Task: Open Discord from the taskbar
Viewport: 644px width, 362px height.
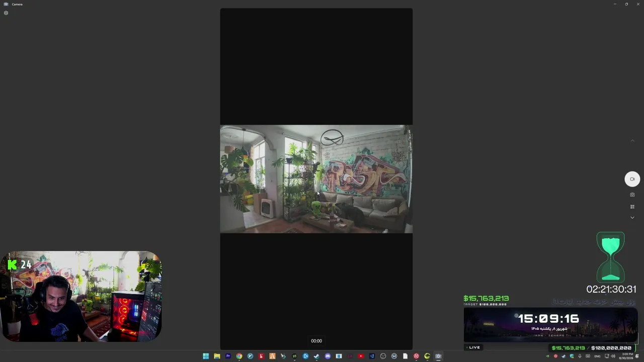Action: [328, 356]
